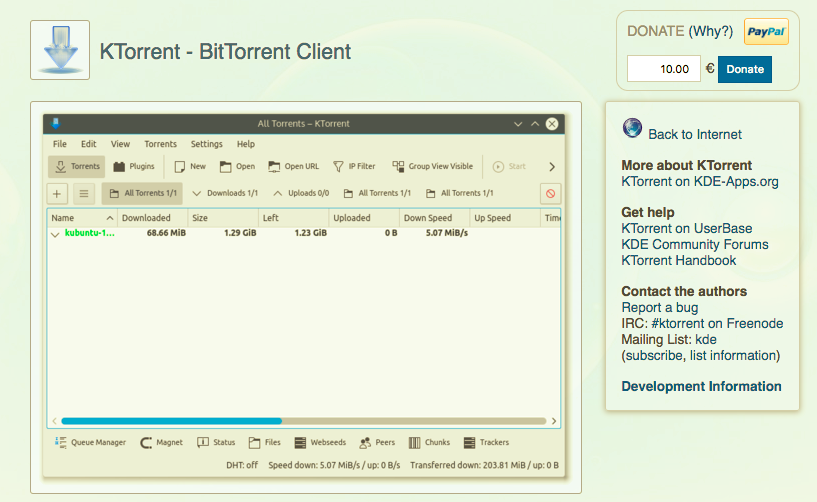817x502 pixels.
Task: Click the Open torrent folder icon
Action: point(225,166)
